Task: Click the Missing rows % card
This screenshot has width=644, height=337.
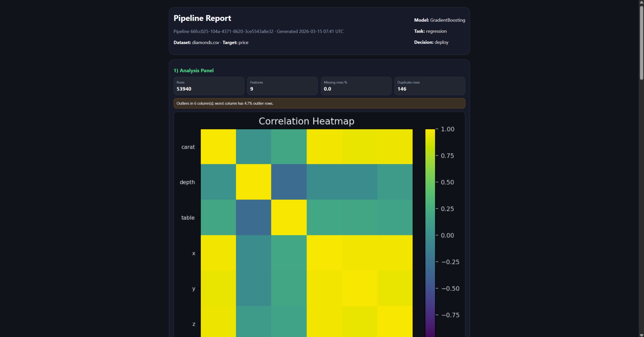Action: 356,86
